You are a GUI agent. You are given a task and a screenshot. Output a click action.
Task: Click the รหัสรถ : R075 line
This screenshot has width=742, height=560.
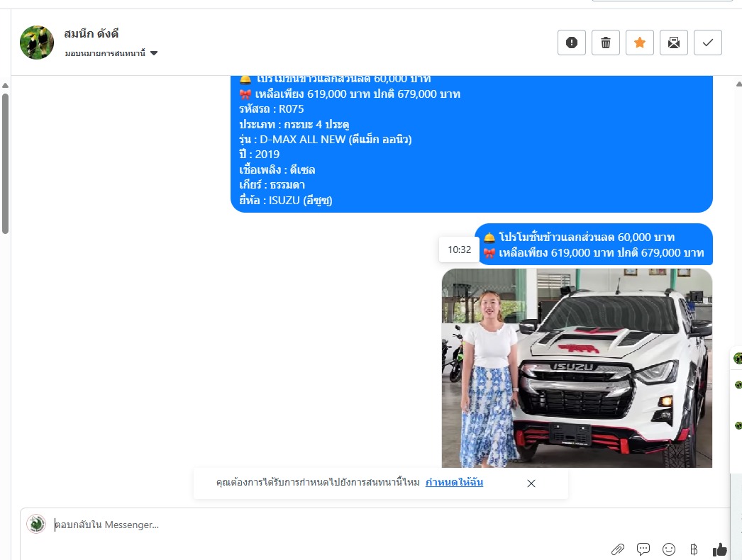[x=272, y=109]
